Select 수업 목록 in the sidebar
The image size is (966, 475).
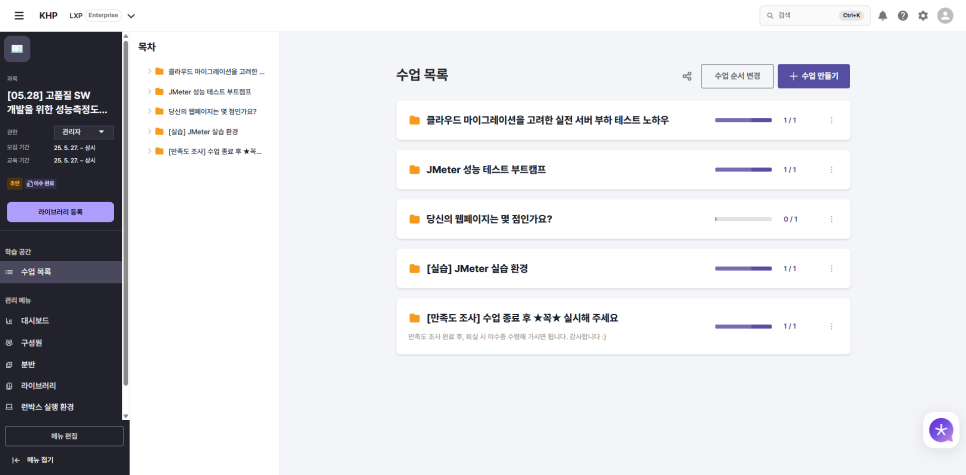pyautogui.click(x=61, y=272)
